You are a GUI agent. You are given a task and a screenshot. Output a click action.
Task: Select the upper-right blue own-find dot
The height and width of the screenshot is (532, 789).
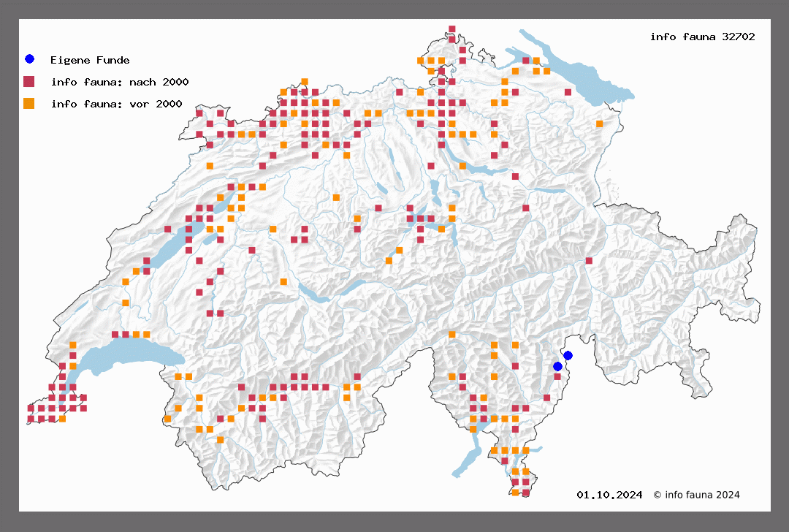(x=568, y=355)
